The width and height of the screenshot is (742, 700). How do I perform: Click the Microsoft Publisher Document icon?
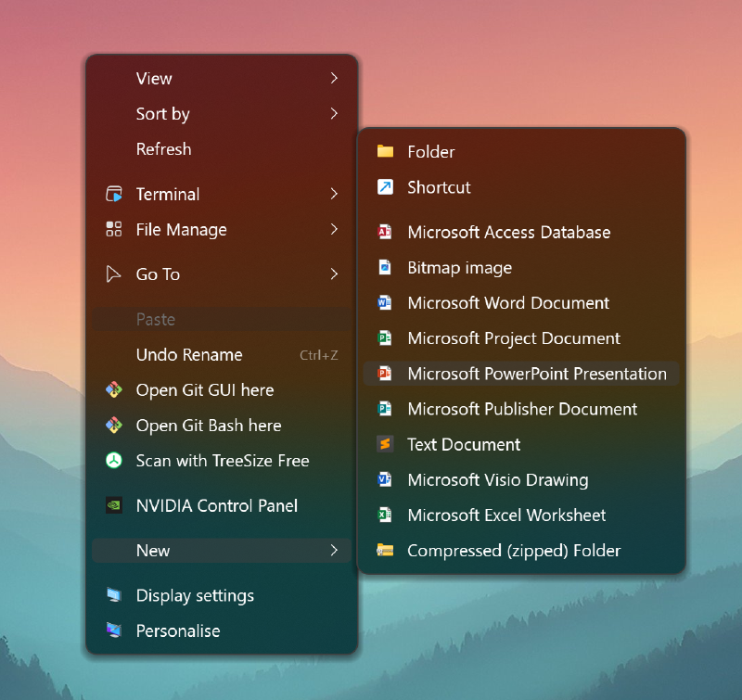tap(385, 409)
